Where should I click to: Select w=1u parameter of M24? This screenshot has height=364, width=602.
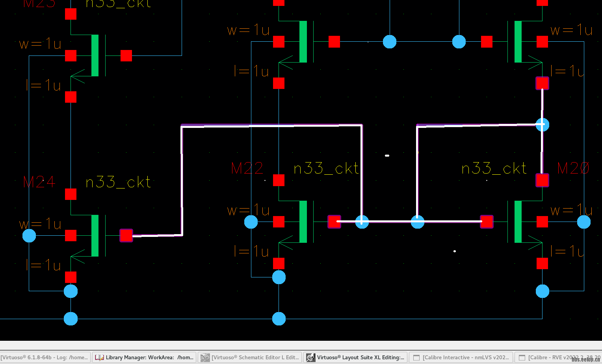[x=40, y=224]
